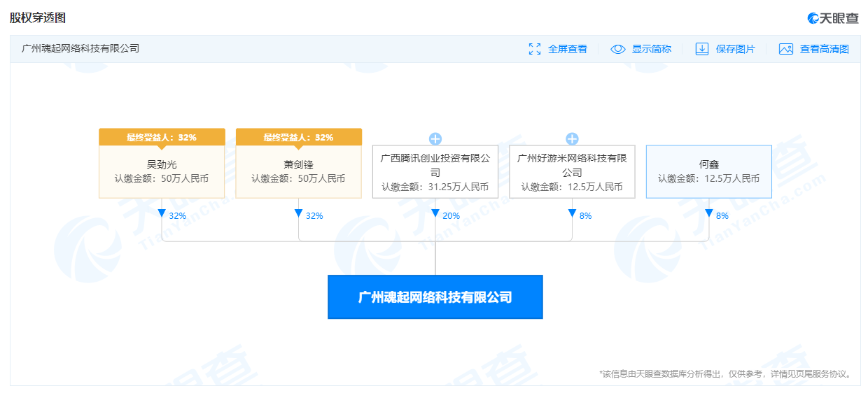868x393 pixels.
Task: Click the 32% arrow under 吴劲光
Action: (x=162, y=213)
